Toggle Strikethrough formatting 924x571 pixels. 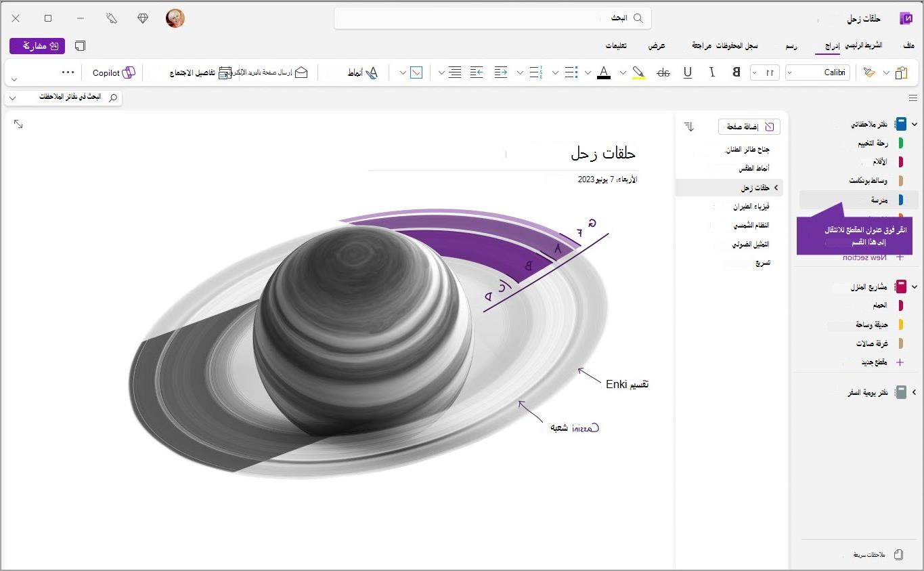[663, 72]
